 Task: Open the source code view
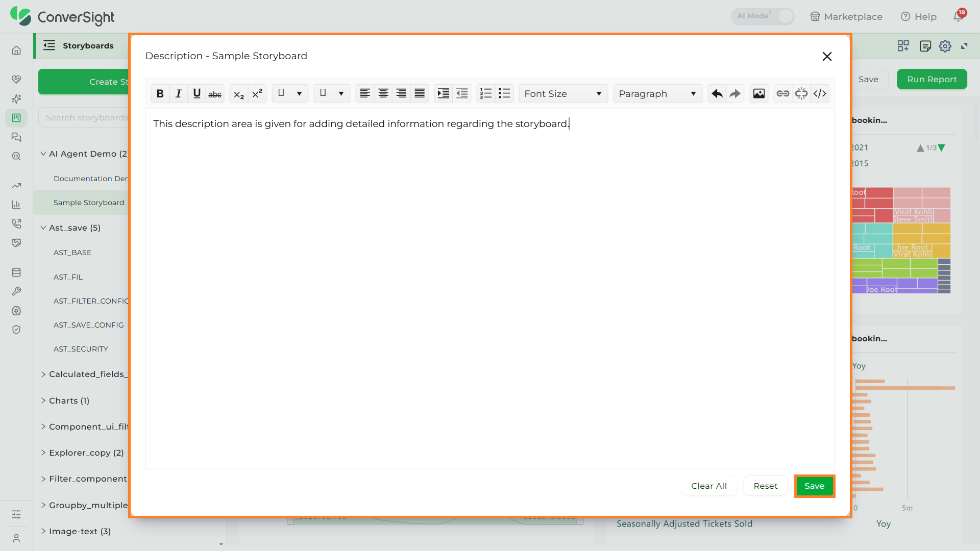click(x=819, y=94)
